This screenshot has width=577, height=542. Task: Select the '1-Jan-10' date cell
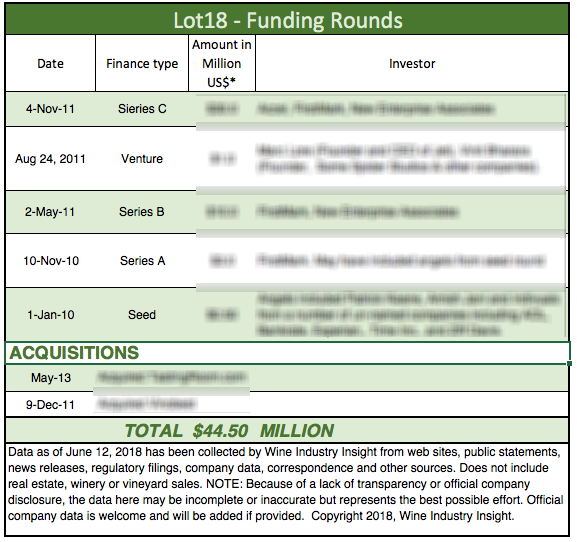(x=50, y=315)
